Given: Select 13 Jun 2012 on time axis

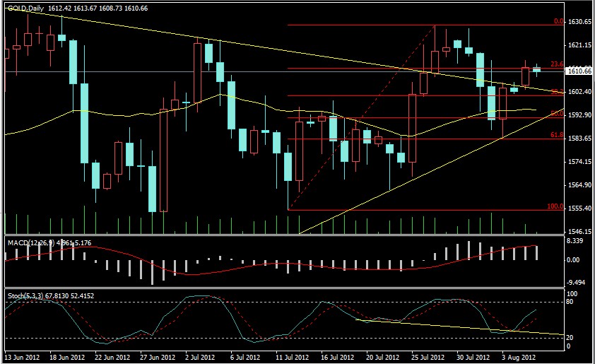Looking at the screenshot, I should (23, 358).
